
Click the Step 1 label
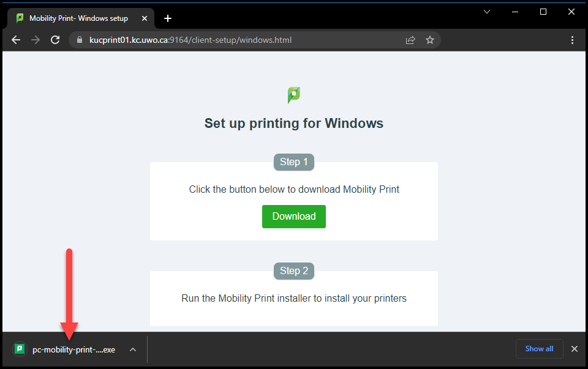pos(293,162)
